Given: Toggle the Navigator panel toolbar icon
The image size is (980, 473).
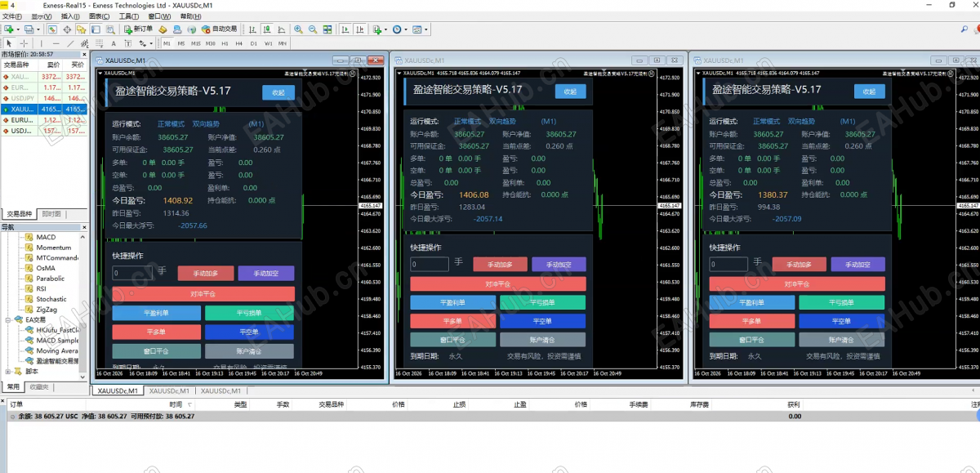Looking at the screenshot, I should (x=81, y=29).
